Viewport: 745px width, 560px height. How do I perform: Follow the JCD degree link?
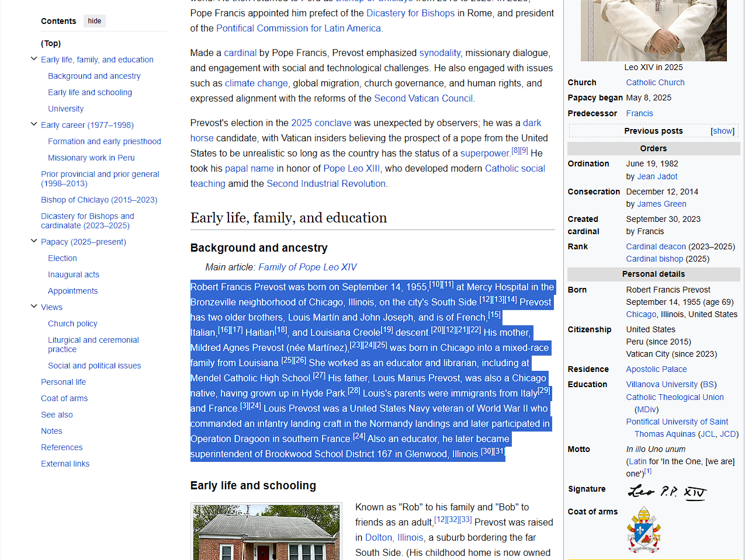click(x=728, y=434)
